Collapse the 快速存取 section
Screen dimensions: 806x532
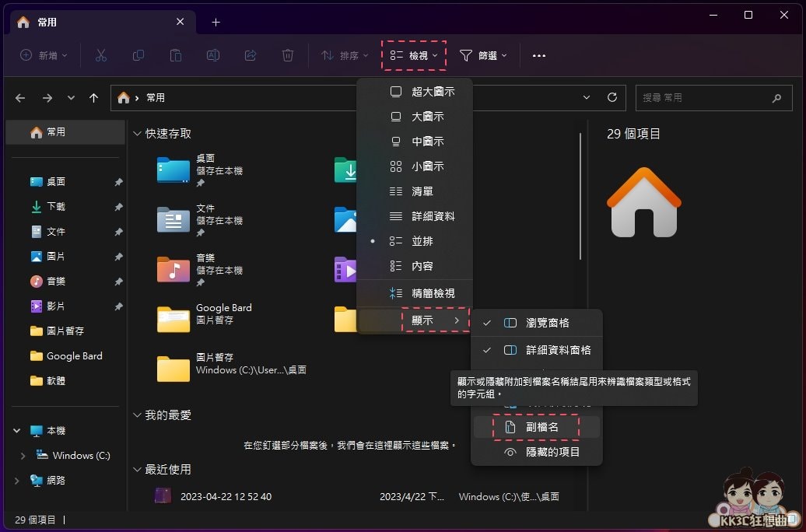pyautogui.click(x=137, y=134)
